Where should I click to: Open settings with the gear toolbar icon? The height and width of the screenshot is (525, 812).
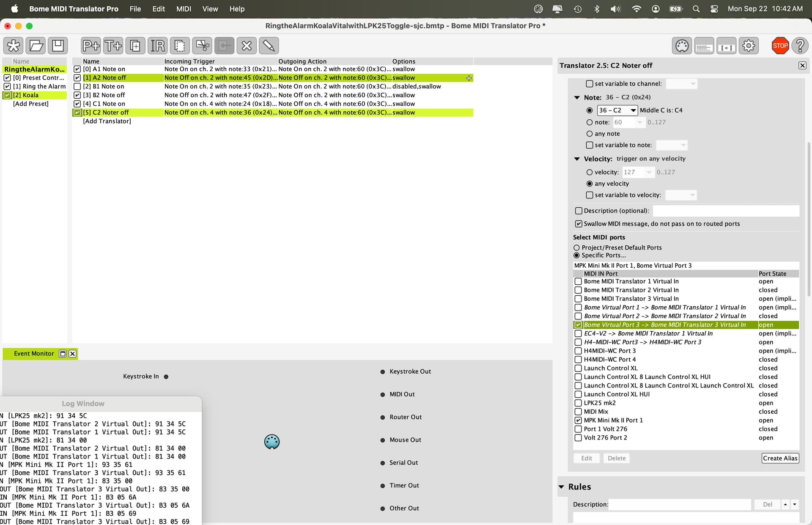[x=749, y=46]
